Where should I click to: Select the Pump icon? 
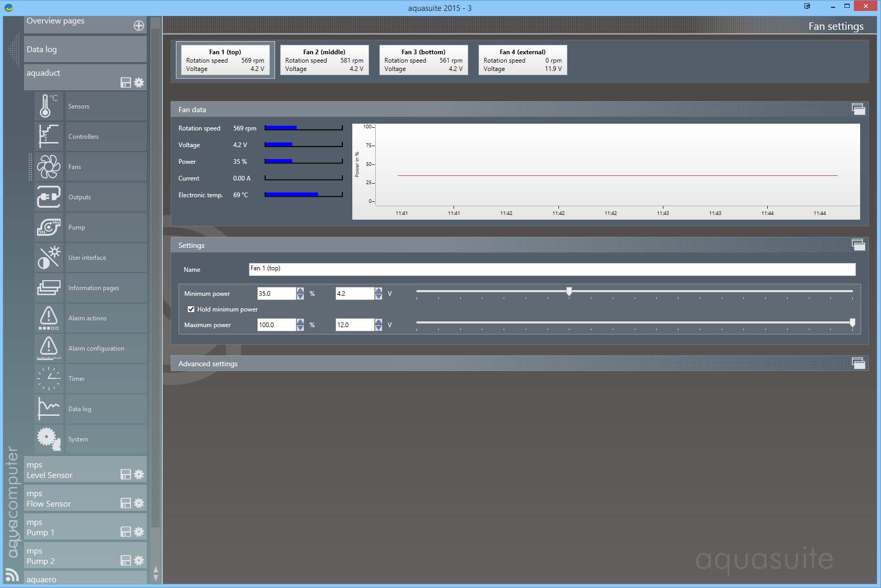[49, 227]
